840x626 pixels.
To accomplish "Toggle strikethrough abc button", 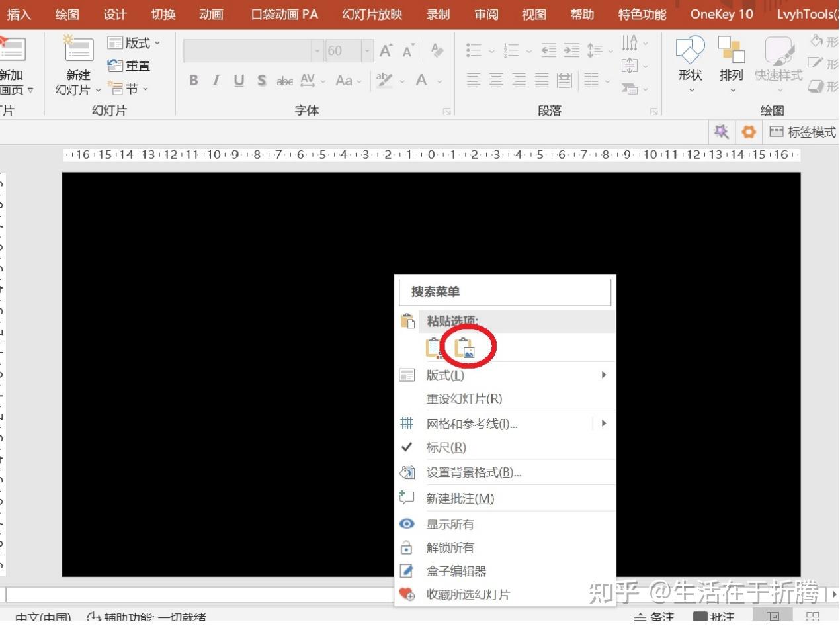I will point(285,81).
